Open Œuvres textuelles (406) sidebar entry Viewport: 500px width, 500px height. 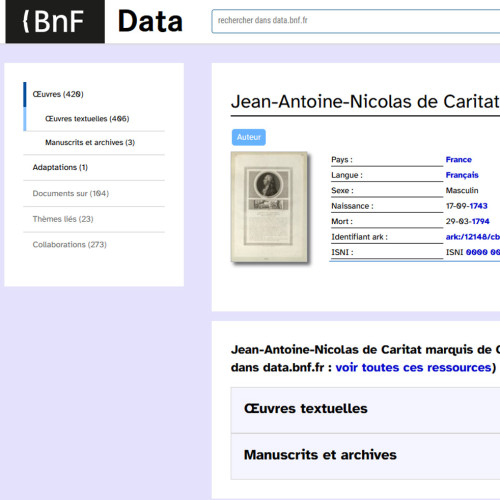[87, 119]
